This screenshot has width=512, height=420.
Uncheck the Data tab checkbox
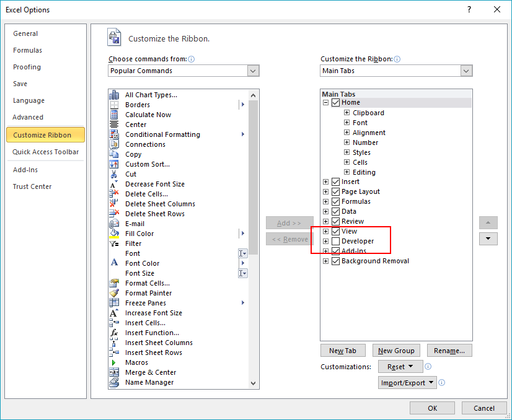pos(336,211)
